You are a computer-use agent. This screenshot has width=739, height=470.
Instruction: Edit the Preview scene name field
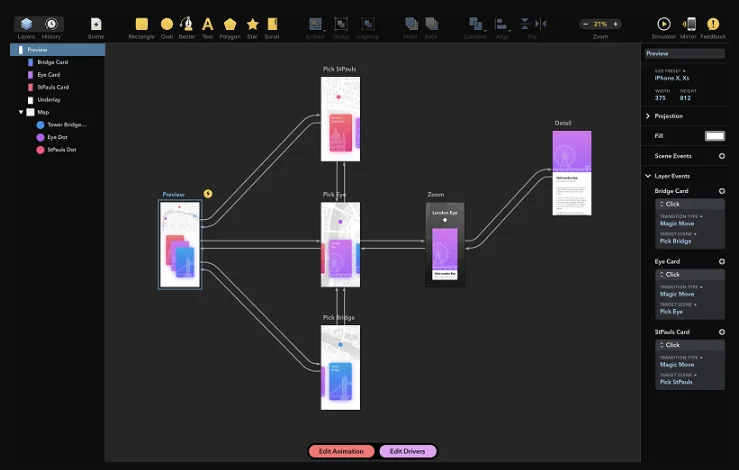click(x=685, y=54)
